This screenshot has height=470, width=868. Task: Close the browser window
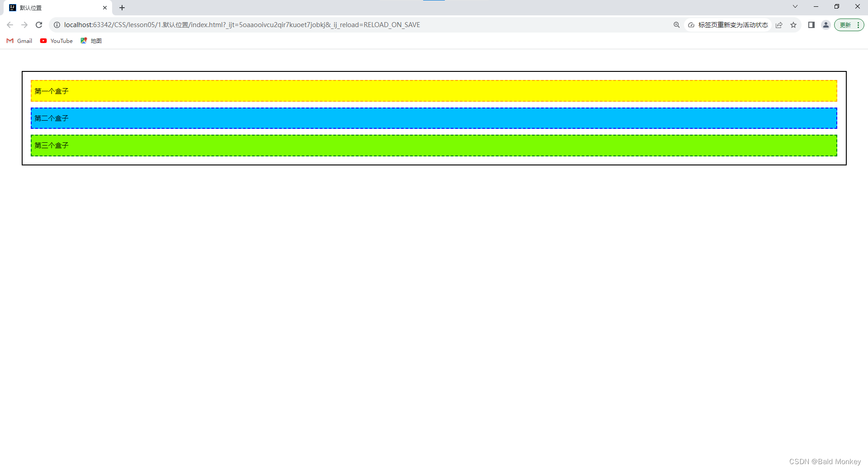pos(858,6)
